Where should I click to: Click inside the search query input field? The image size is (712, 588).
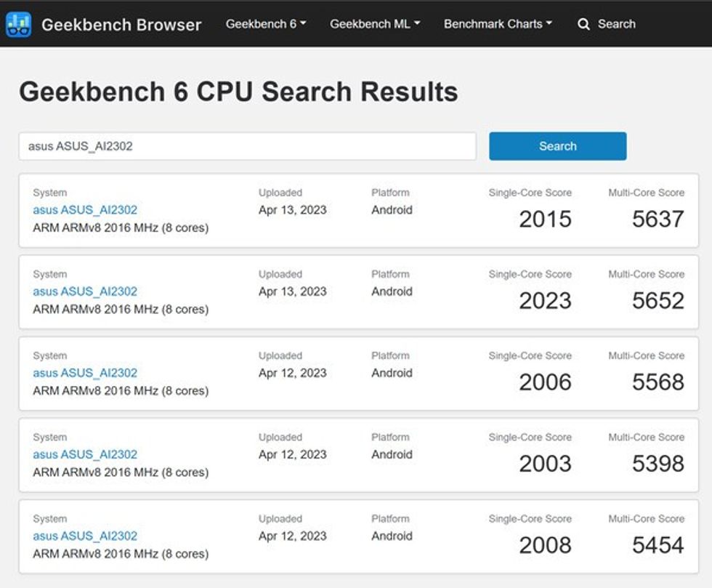coord(247,146)
